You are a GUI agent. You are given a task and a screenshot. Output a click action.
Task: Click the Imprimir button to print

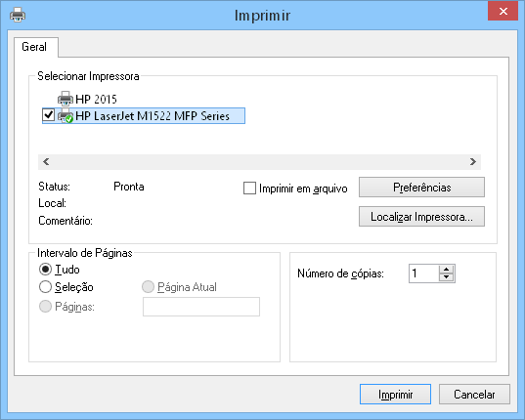(x=395, y=395)
